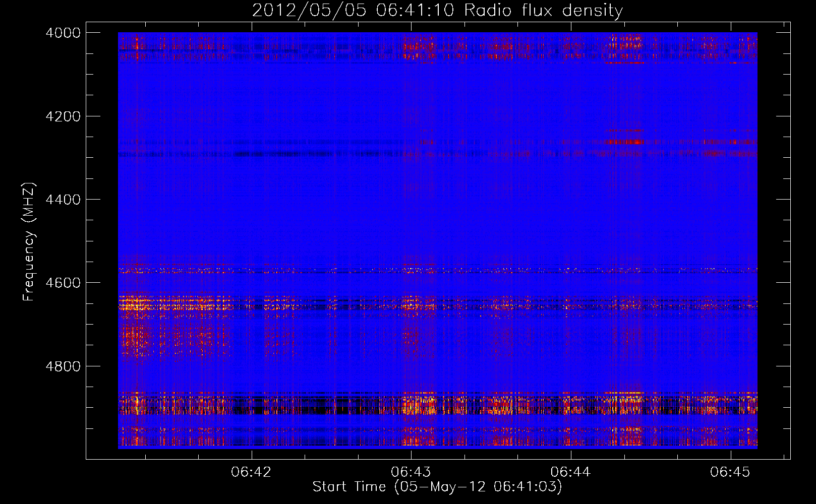Click the plot title '2012/05/05 06:41:10 Radio flux density'
This screenshot has height=504, width=816.
tap(437, 11)
